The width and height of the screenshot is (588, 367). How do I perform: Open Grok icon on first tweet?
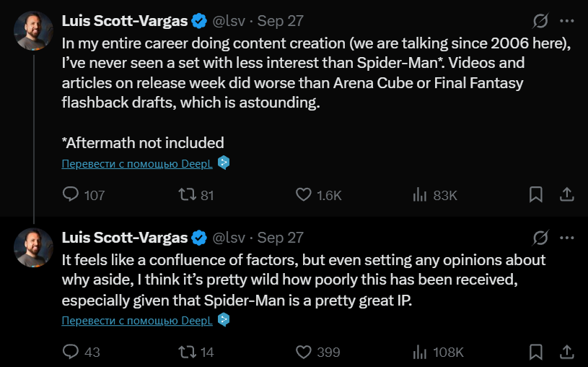tap(539, 21)
